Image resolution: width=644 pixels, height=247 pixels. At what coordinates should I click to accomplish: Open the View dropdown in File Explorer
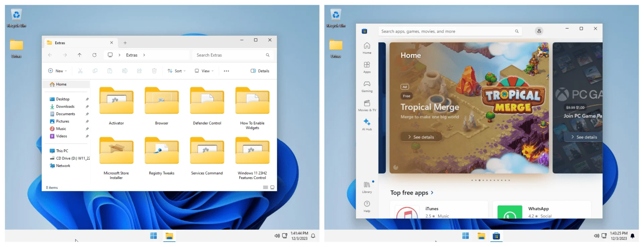(204, 71)
